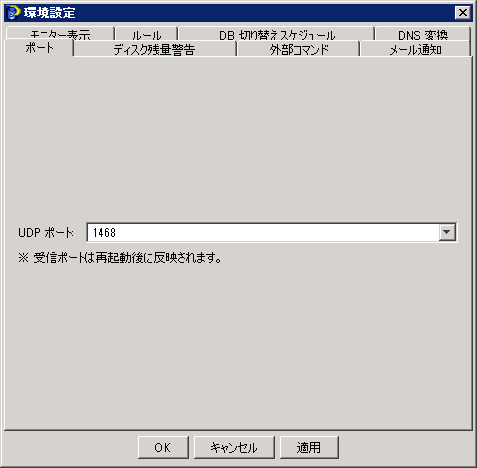
Task: Expand the UDP ポート dropdown arrow
Action: click(x=447, y=232)
